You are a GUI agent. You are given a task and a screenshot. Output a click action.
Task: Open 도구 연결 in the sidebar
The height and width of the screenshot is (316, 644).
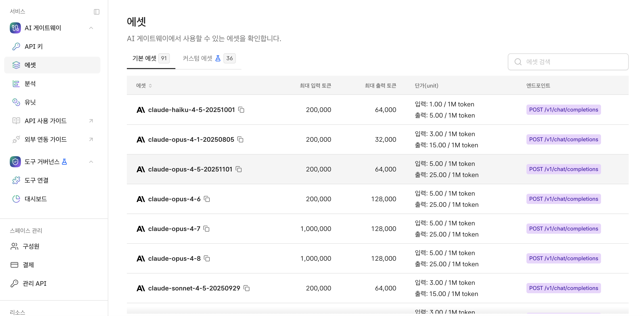tap(52, 180)
